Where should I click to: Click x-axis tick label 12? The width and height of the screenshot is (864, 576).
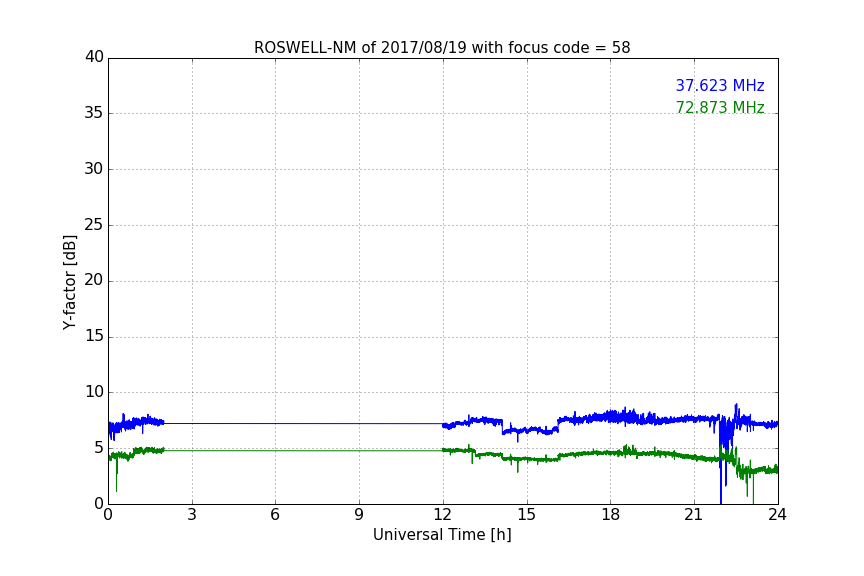click(443, 515)
